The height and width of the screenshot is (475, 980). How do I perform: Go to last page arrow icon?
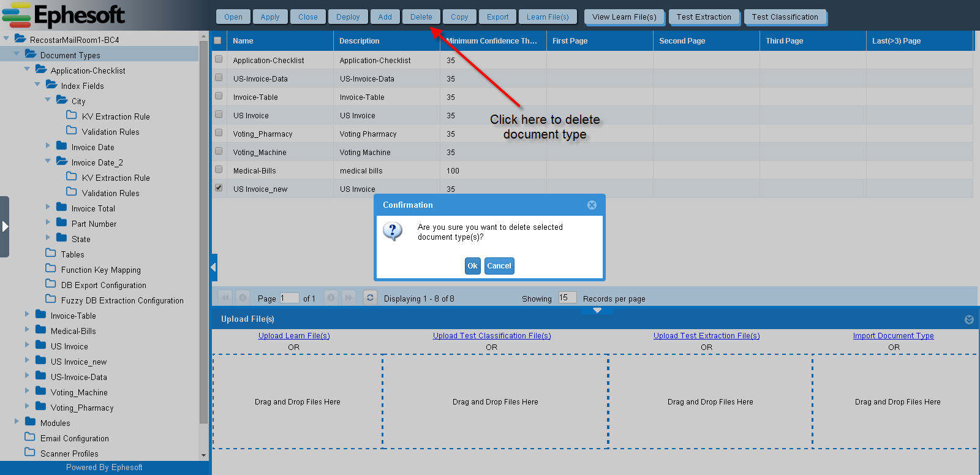click(x=349, y=298)
